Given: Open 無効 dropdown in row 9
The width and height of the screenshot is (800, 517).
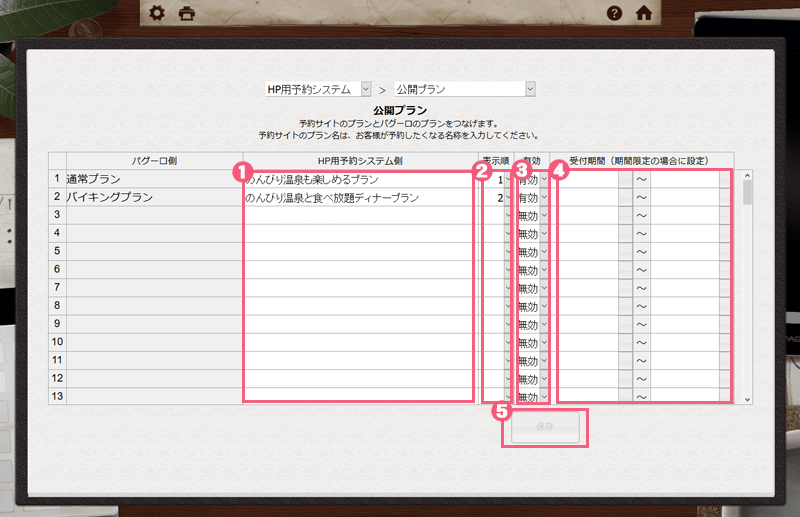Looking at the screenshot, I should coord(544,325).
